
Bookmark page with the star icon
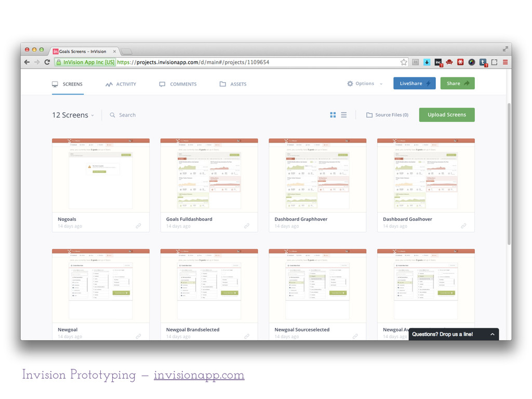403,62
